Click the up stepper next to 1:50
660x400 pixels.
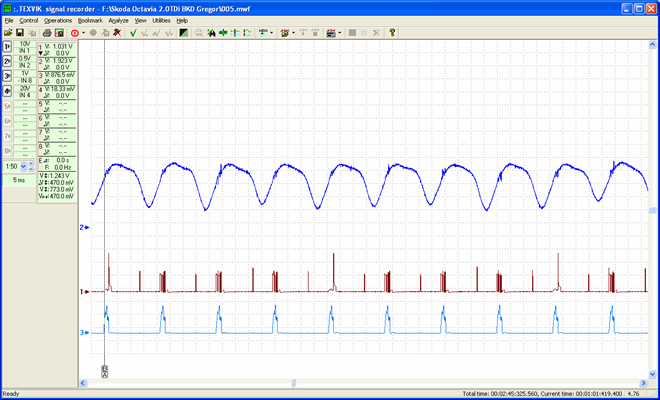(x=31, y=164)
